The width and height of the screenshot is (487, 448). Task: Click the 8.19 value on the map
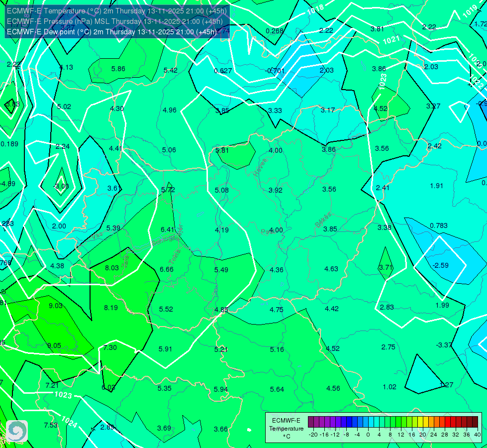point(111,308)
